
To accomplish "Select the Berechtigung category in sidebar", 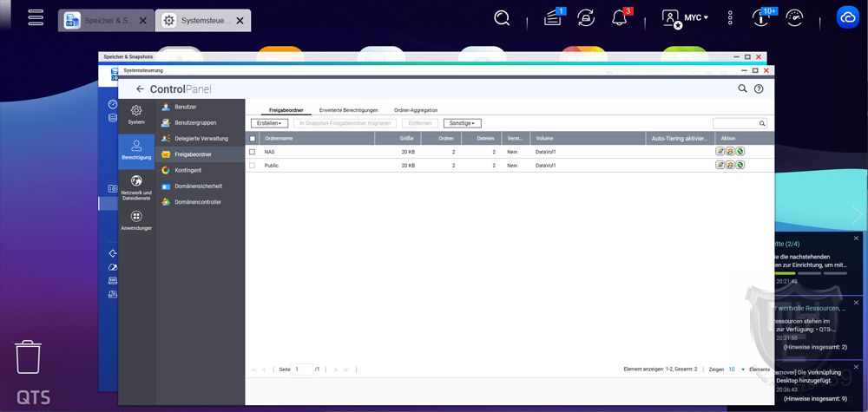I will (x=136, y=150).
